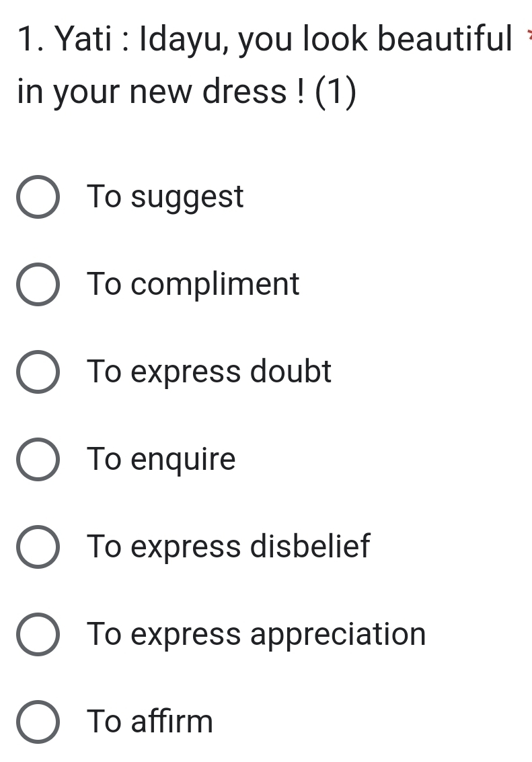532x762 pixels.
Task: Choose the "To compliment" radio circle
Action: tap(38, 285)
